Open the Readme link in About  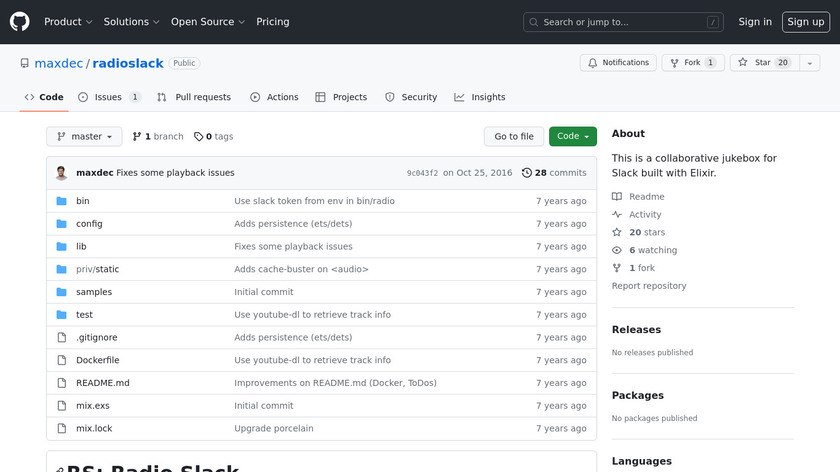click(x=646, y=197)
